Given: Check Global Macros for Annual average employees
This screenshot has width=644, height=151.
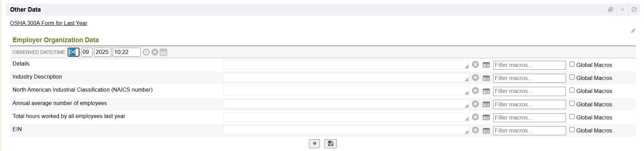Looking at the screenshot, I should tap(572, 103).
